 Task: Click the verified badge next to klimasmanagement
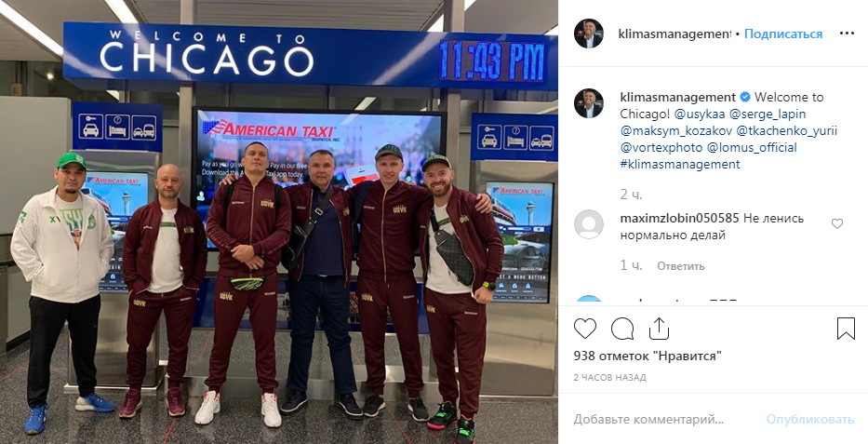pos(745,98)
